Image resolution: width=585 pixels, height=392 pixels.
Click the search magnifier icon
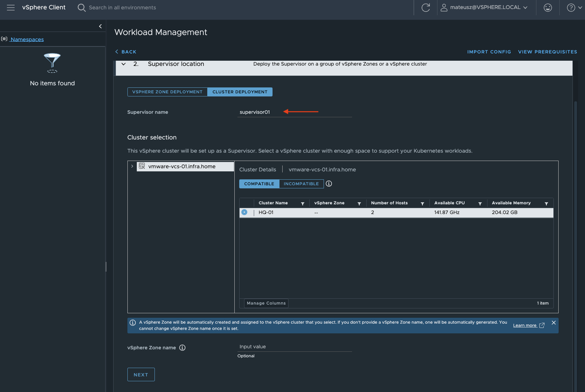tap(81, 7)
